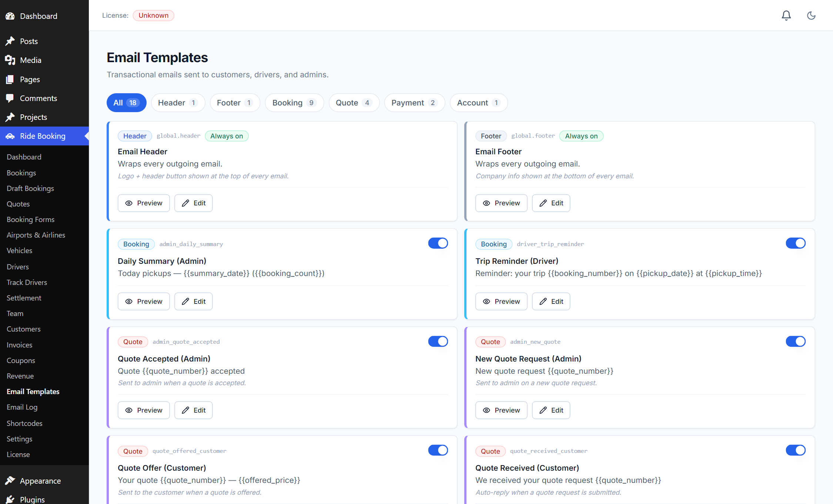Open Email Log in the submenu
Image resolution: width=833 pixels, height=504 pixels.
(22, 407)
